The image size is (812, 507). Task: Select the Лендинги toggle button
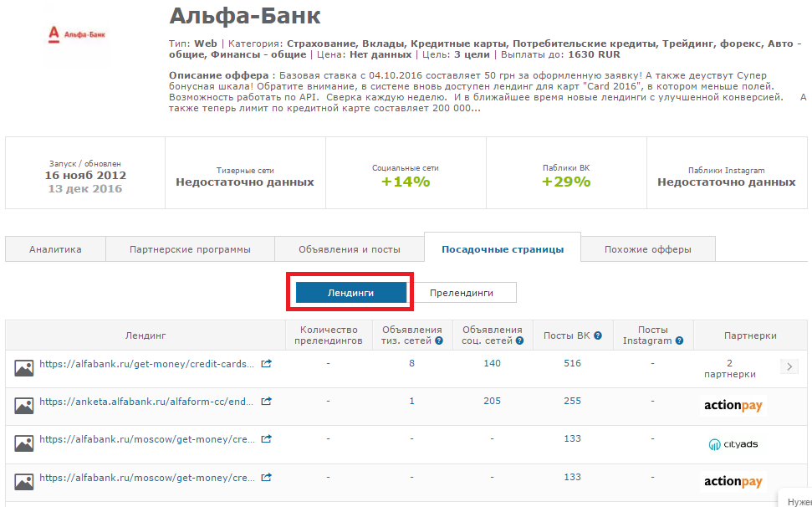(x=350, y=293)
